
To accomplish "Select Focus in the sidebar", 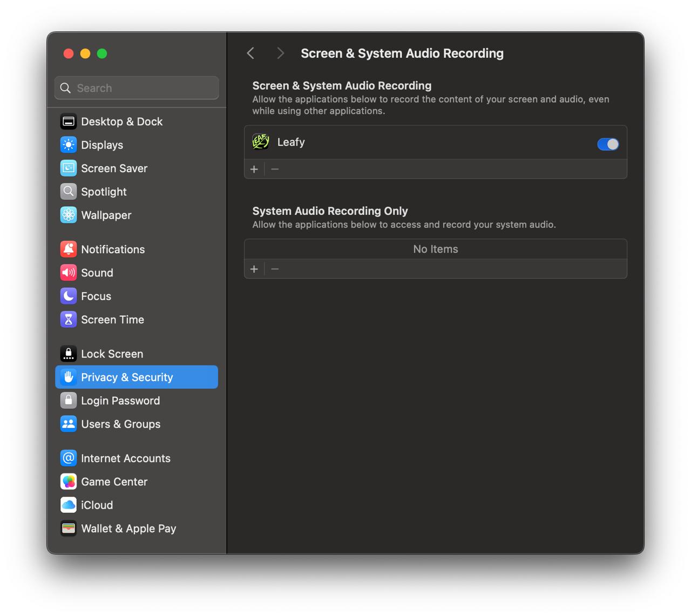I will click(x=137, y=296).
